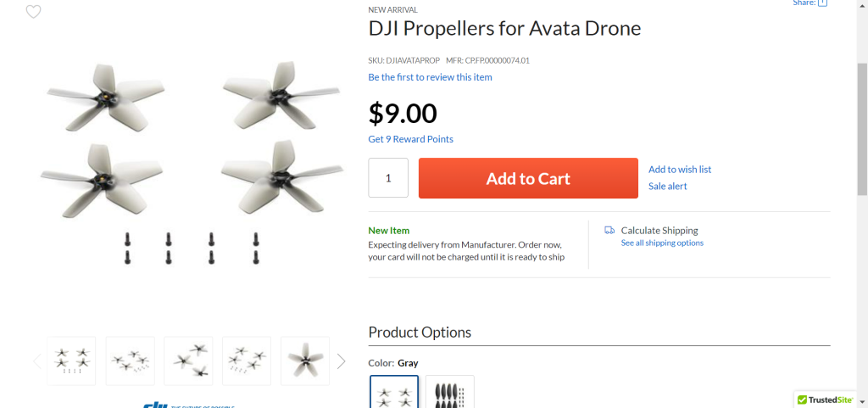
Task: Select the Gray color option swatch
Action: click(394, 392)
